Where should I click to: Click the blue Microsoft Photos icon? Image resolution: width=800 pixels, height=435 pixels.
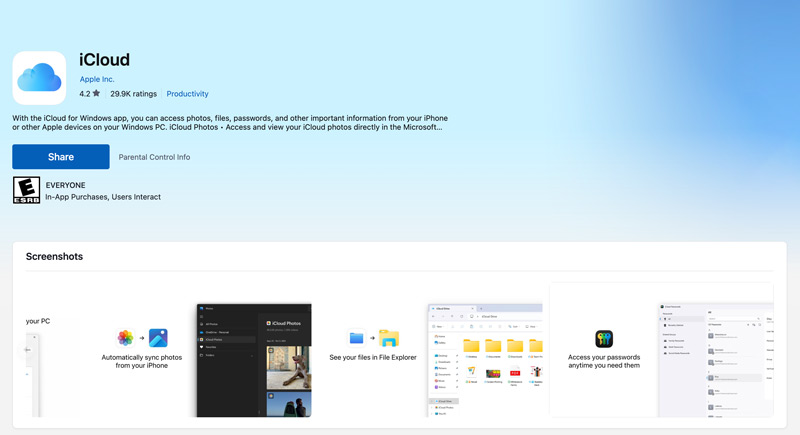158,338
